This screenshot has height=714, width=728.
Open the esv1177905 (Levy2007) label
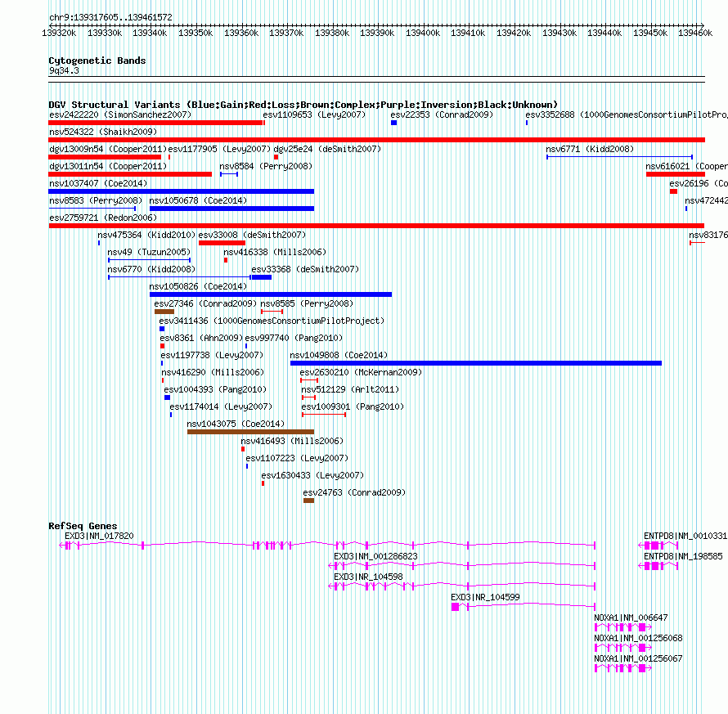pyautogui.click(x=219, y=149)
